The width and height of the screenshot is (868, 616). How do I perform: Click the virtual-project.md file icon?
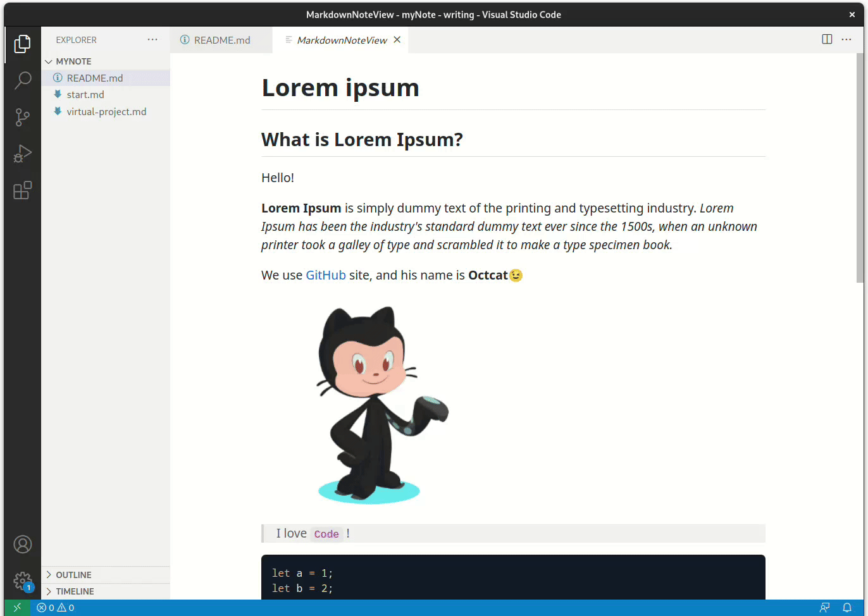pos(58,111)
